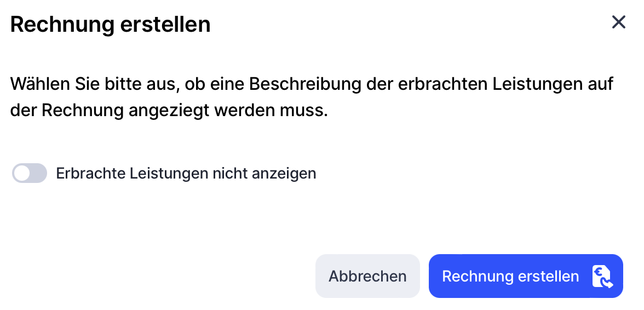Click the toggle knob beside Erbrachte Leistungen

click(22, 174)
